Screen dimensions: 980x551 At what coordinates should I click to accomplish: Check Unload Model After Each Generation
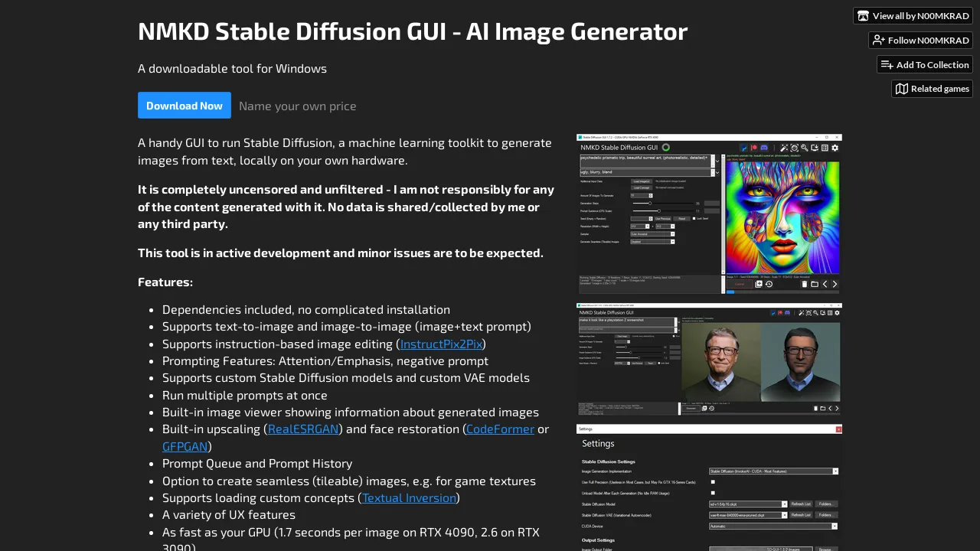(x=713, y=493)
